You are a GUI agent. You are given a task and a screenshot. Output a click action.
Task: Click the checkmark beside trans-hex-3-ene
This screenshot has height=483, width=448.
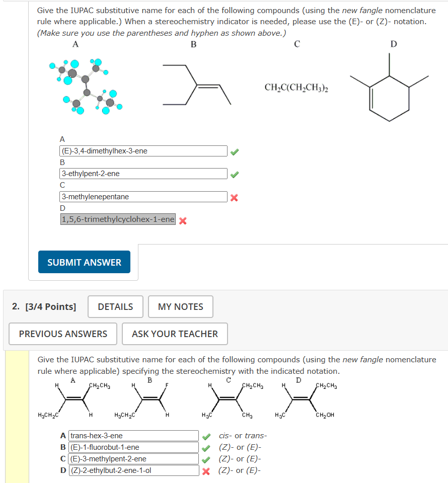pos(205,436)
